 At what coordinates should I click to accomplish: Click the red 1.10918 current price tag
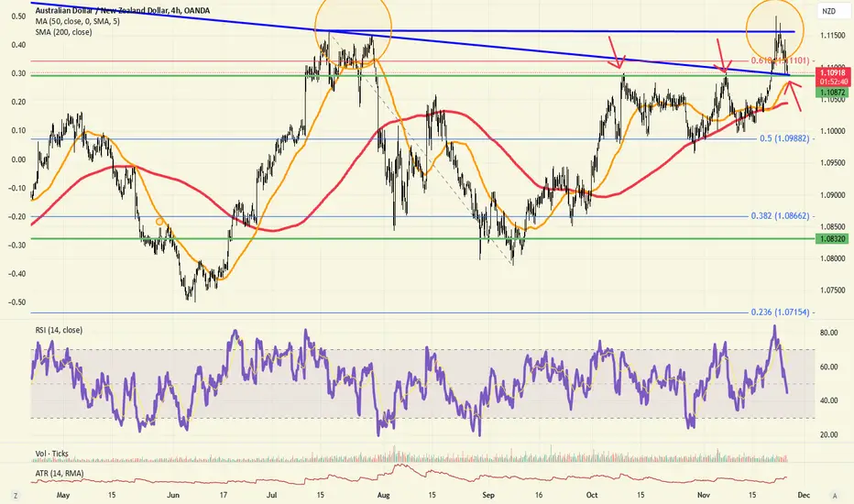coord(833,77)
